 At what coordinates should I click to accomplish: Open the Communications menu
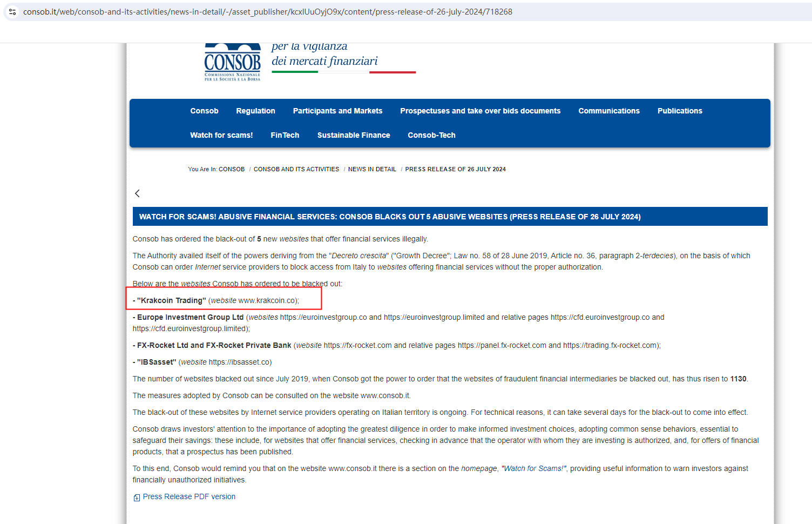pyautogui.click(x=609, y=111)
